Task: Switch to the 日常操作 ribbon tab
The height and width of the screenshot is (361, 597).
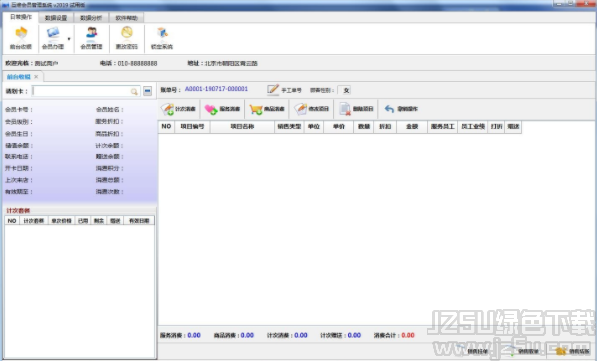Action: [21, 17]
